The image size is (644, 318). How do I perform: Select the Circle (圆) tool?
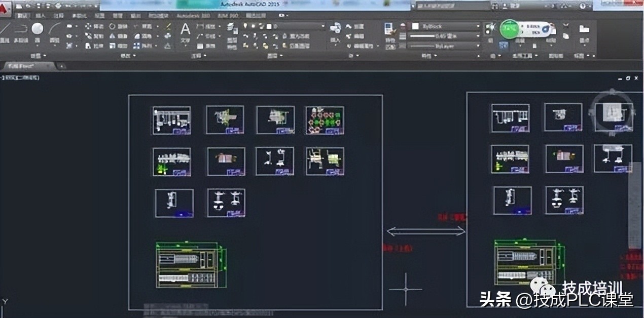click(37, 28)
